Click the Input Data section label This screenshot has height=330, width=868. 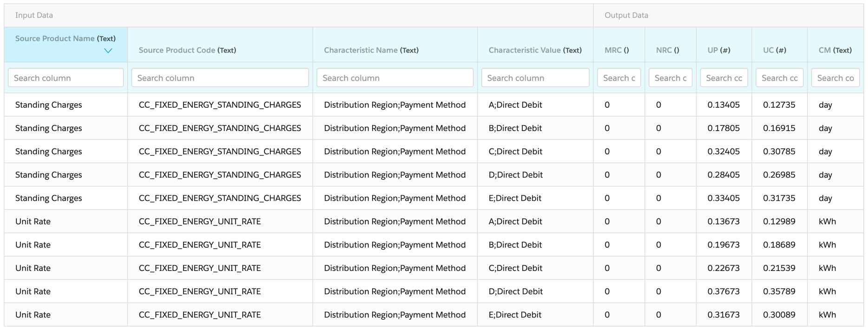point(34,15)
